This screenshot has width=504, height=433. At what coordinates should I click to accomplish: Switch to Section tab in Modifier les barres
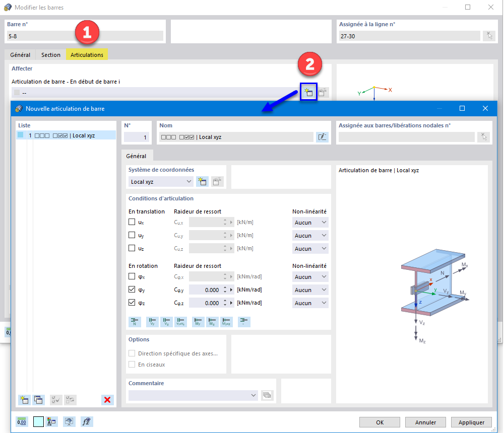pos(51,54)
